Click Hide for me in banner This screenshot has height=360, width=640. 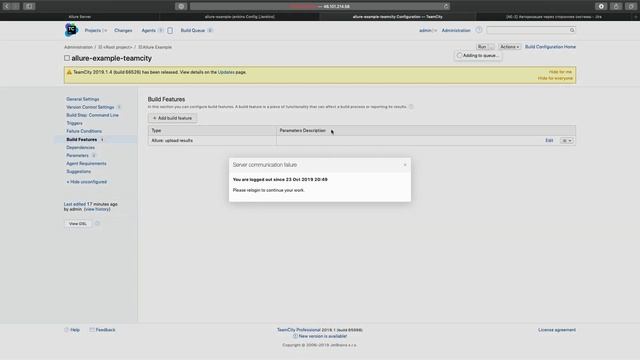click(560, 72)
